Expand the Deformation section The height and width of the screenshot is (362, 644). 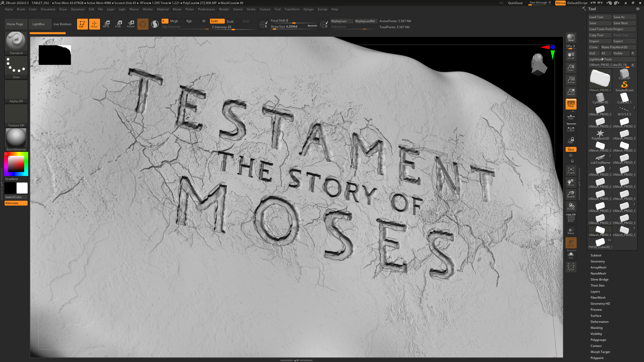(x=599, y=322)
